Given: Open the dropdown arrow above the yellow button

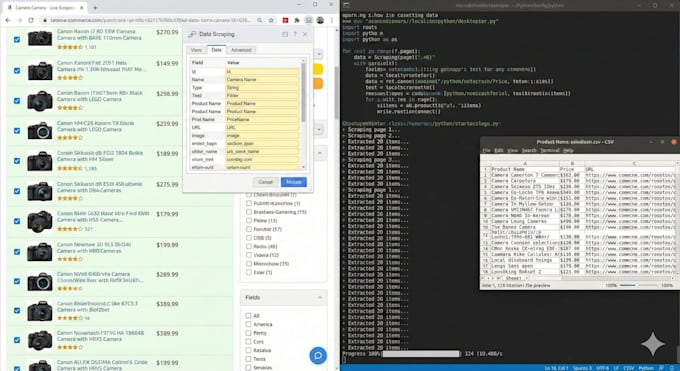Looking at the screenshot, I should (x=319, y=55).
